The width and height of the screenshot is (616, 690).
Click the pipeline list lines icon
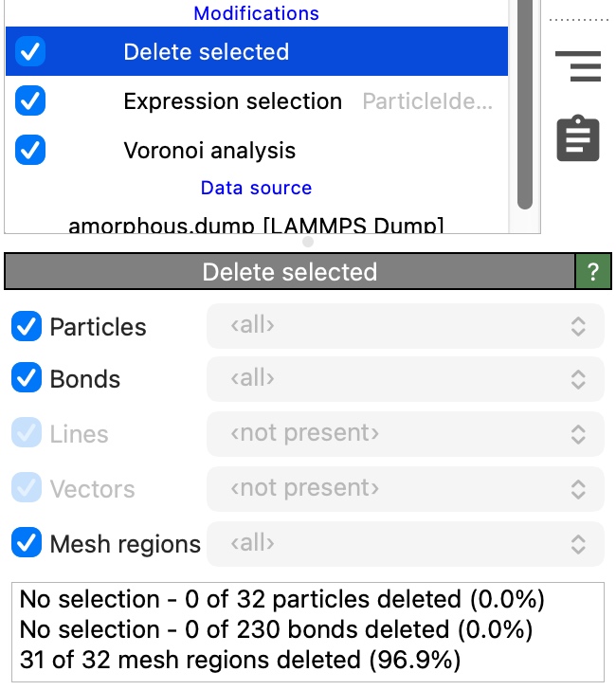[x=578, y=66]
